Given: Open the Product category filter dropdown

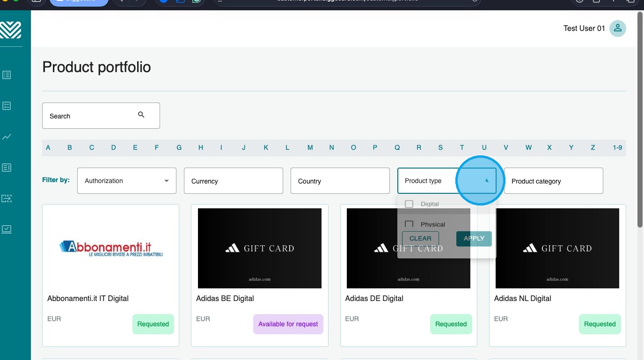Looking at the screenshot, I should (554, 181).
